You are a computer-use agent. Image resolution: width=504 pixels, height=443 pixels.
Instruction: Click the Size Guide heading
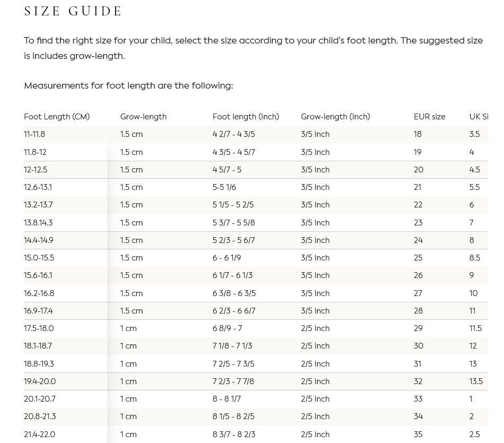[73, 11]
